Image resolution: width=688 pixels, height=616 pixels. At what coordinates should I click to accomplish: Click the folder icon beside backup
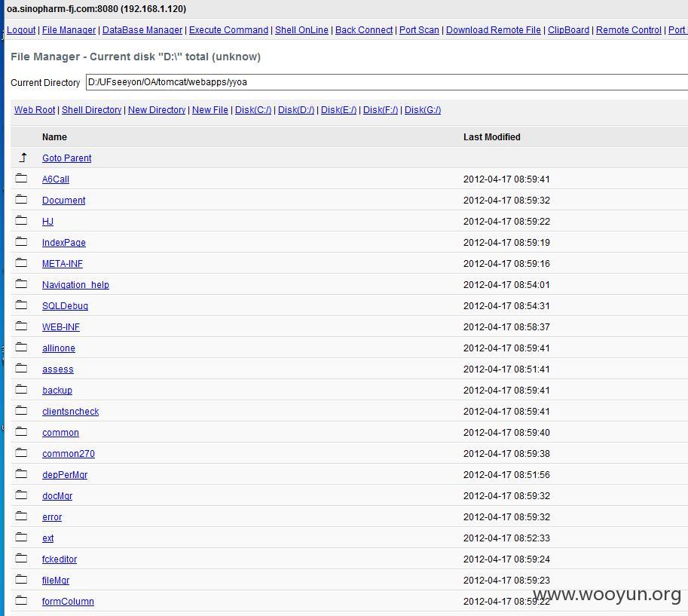21,390
